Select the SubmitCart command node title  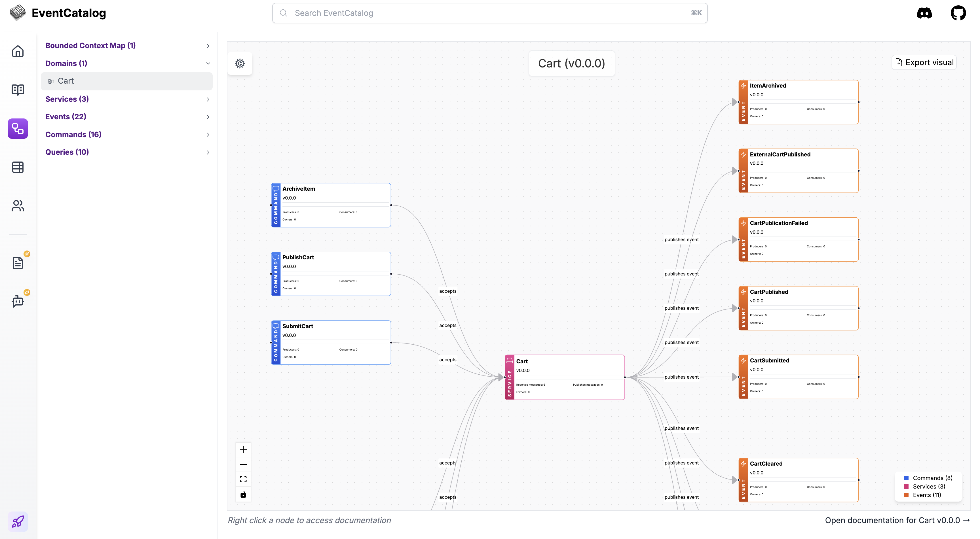point(297,326)
